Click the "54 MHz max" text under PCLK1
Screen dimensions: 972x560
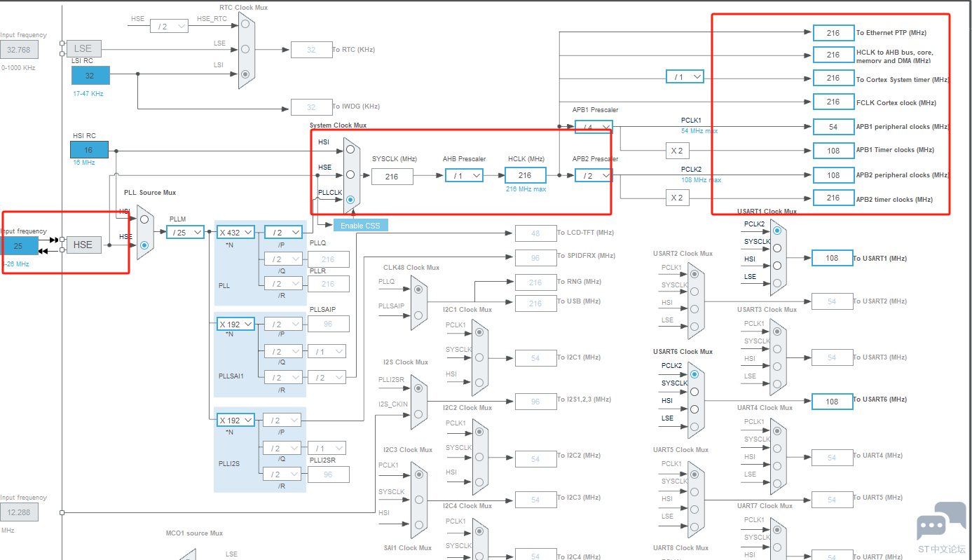point(699,131)
